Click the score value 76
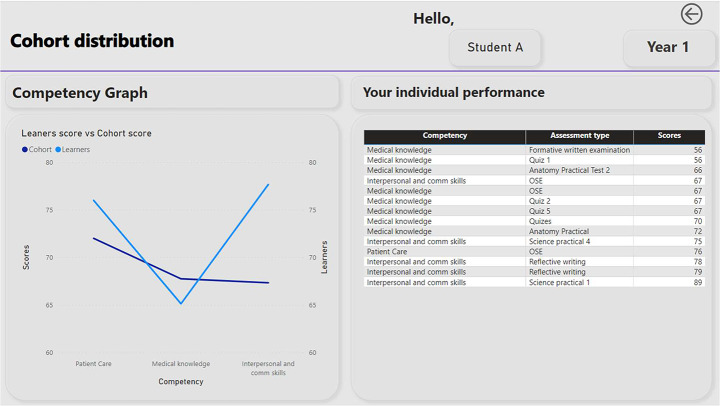 698,252
